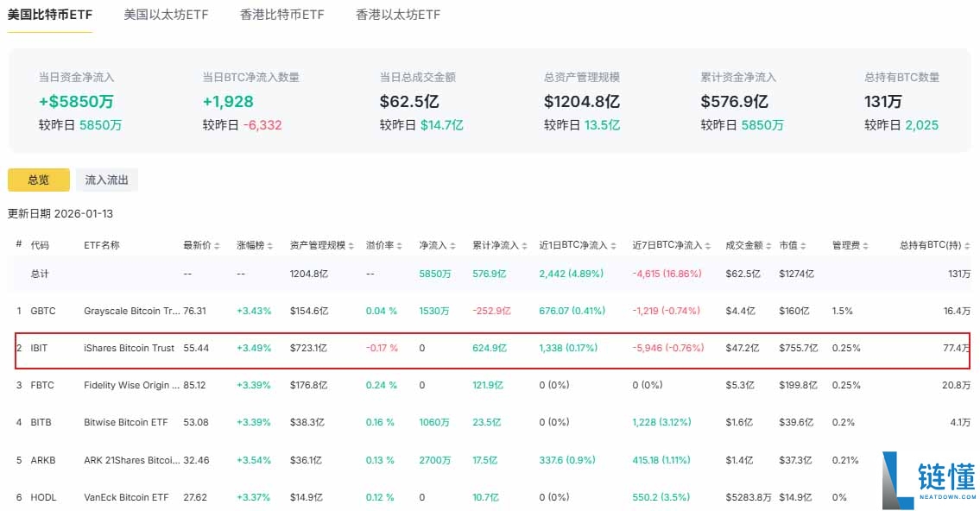This screenshot has width=980, height=511.
Task: Click FBTC market cap $199.8亿
Action: click(798, 386)
